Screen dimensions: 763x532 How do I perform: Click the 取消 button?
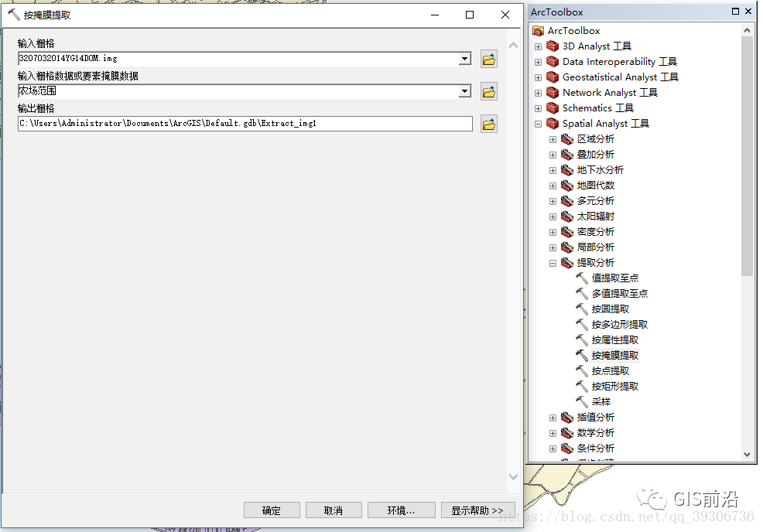click(334, 510)
